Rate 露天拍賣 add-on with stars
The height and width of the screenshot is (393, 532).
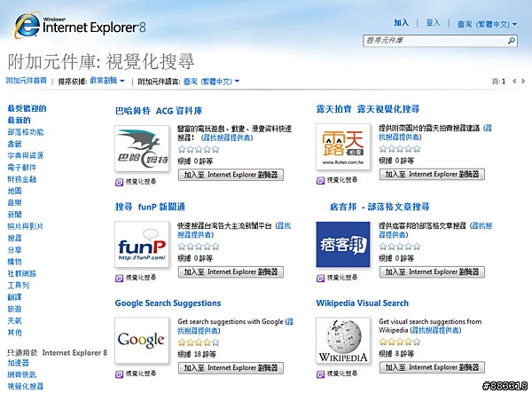coord(400,149)
